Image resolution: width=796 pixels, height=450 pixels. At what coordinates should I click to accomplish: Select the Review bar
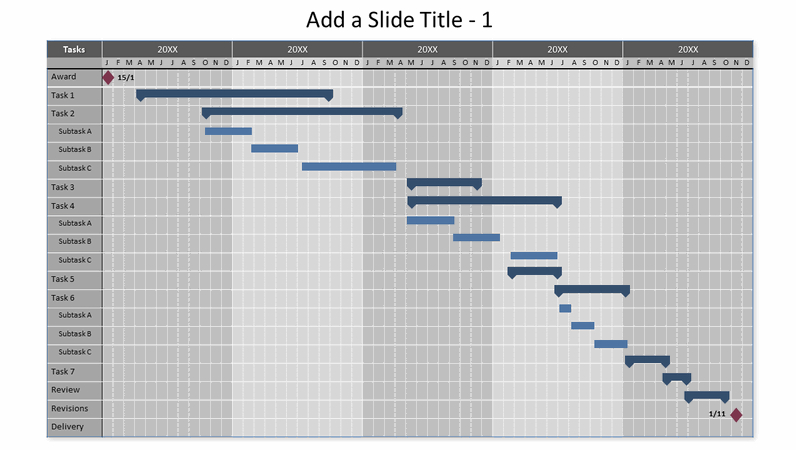[x=677, y=379]
